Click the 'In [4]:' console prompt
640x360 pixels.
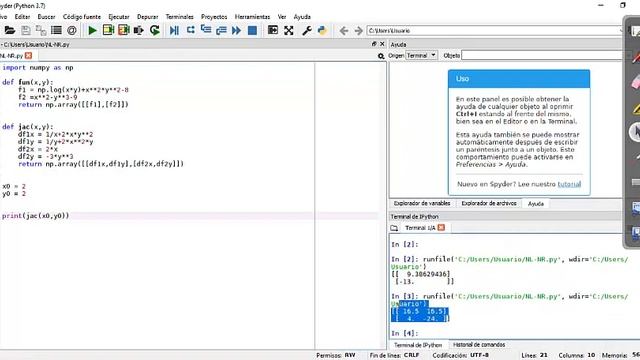pos(404,333)
